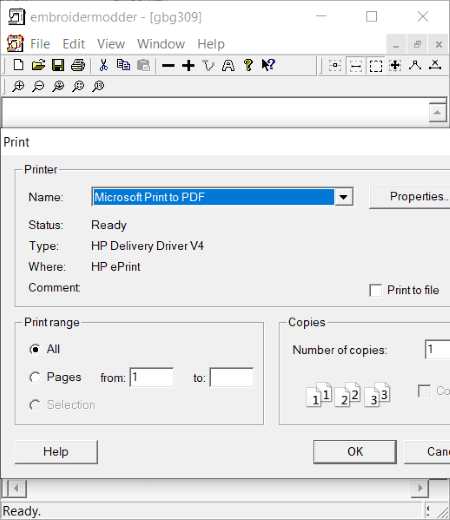Click the New document toolbar icon
The height and width of the screenshot is (520, 450).
coord(19,65)
